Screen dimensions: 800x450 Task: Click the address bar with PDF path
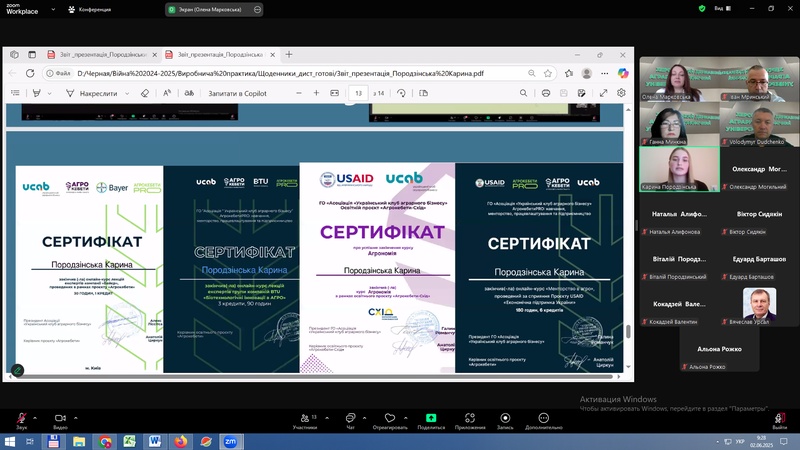(301, 73)
